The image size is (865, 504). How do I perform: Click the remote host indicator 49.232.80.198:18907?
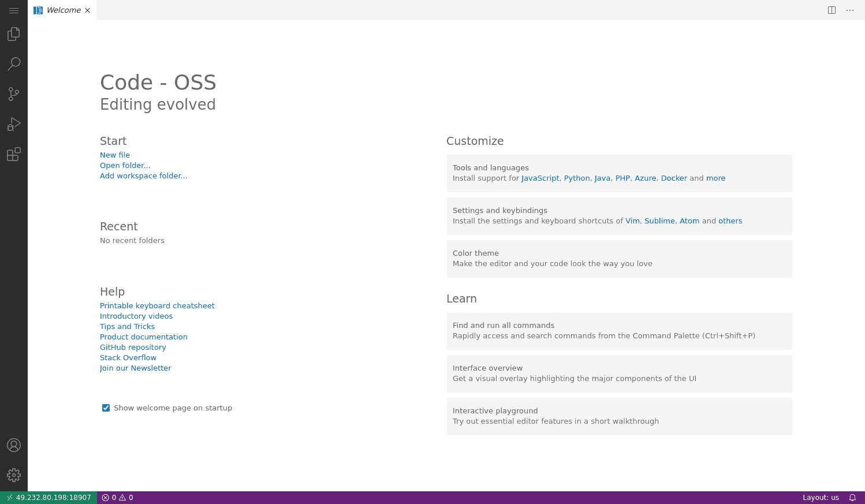[49, 498]
